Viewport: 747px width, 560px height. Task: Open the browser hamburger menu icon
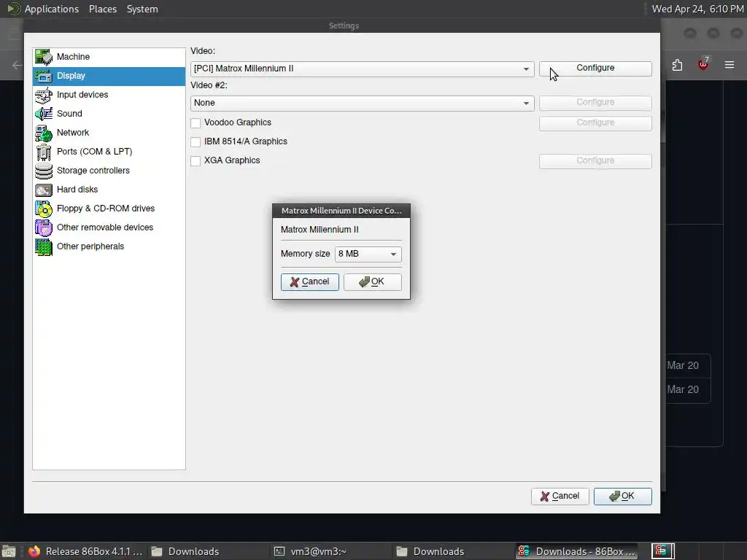tap(729, 65)
